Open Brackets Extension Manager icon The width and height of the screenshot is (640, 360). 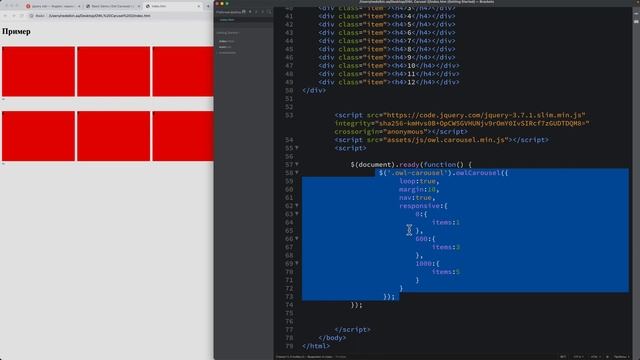coord(636,22)
